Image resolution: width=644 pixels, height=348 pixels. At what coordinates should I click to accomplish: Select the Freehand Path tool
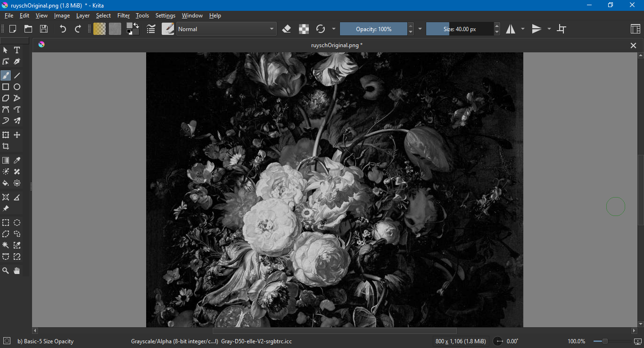click(17, 109)
